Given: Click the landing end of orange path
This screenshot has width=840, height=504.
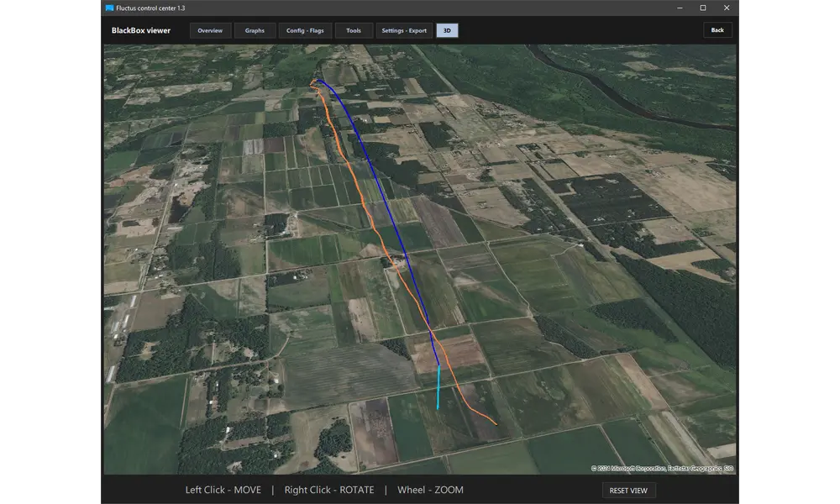Looking at the screenshot, I should (495, 423).
